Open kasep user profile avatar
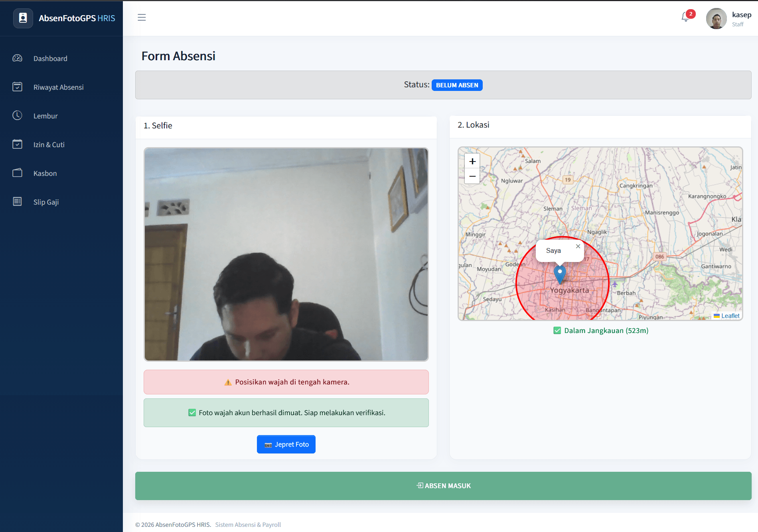This screenshot has height=532, width=758. click(x=717, y=18)
